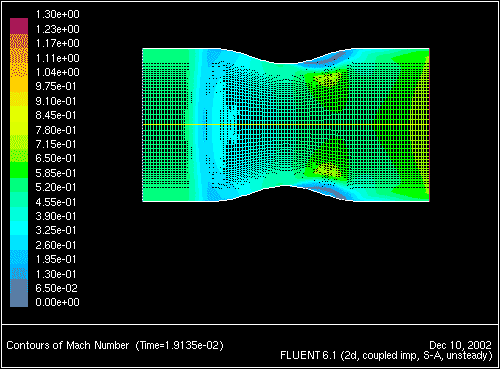The height and width of the screenshot is (369, 500).
Task: Click the solid cyan legend band above 3.25e-01
Action: click(x=19, y=227)
